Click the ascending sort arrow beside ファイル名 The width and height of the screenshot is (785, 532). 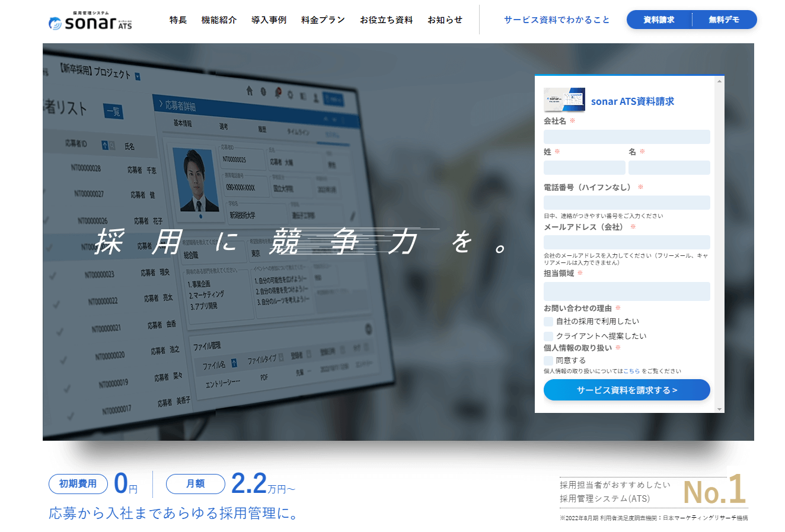pyautogui.click(x=234, y=362)
